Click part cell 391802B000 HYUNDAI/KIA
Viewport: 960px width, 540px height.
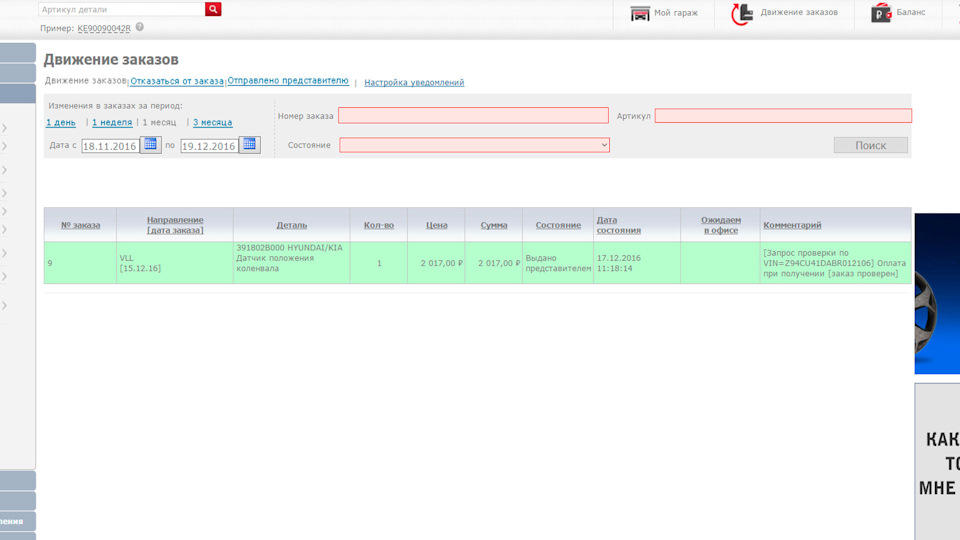(291, 263)
